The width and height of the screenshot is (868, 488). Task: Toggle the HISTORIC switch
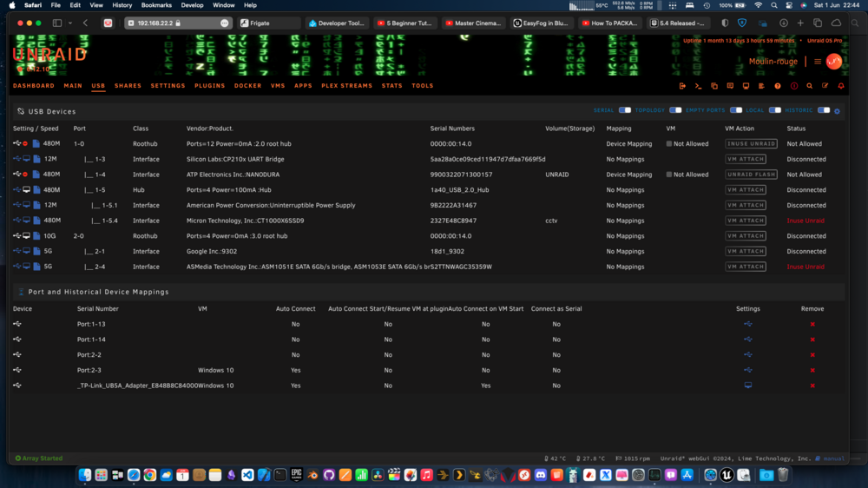[824, 110]
